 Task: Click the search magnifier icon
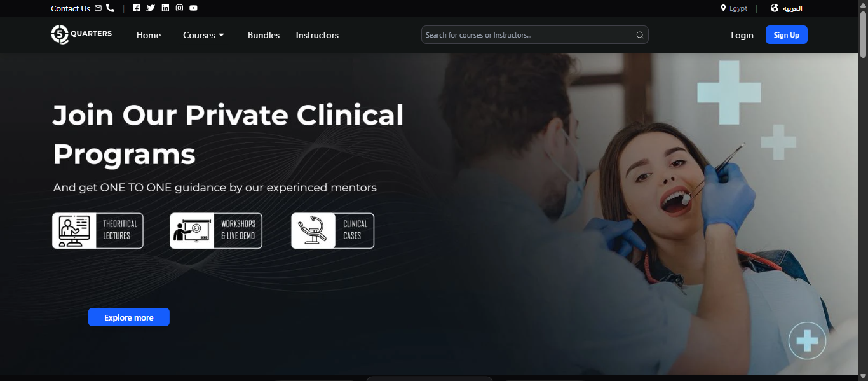(x=640, y=35)
